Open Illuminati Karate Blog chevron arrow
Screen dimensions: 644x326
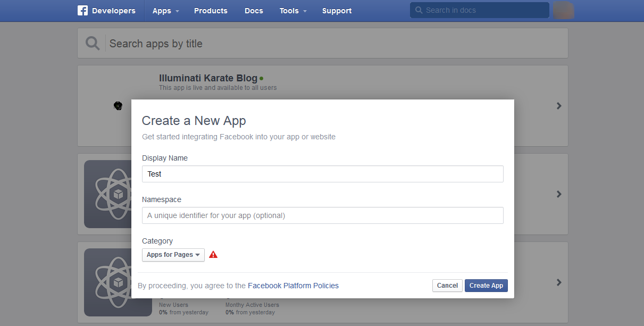coord(559,106)
